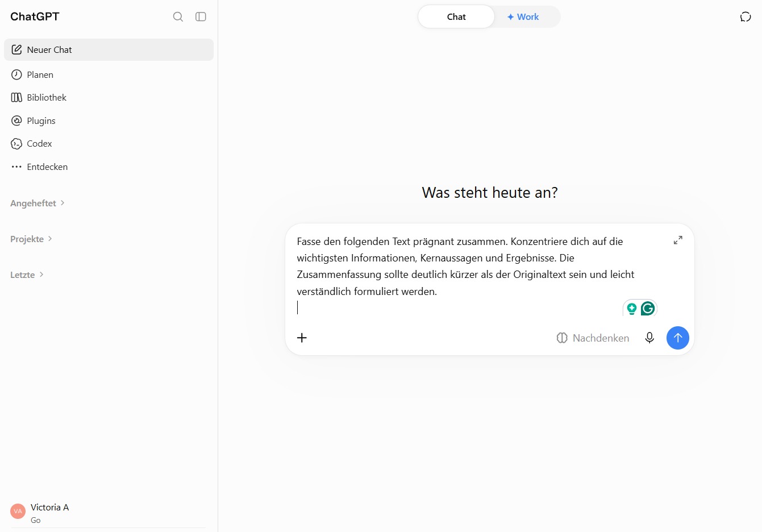
Task: Open Codex from the sidebar
Action: click(109, 144)
